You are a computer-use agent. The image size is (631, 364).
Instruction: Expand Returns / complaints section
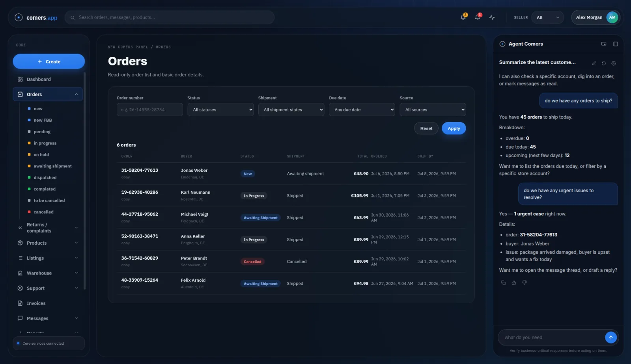(76, 228)
